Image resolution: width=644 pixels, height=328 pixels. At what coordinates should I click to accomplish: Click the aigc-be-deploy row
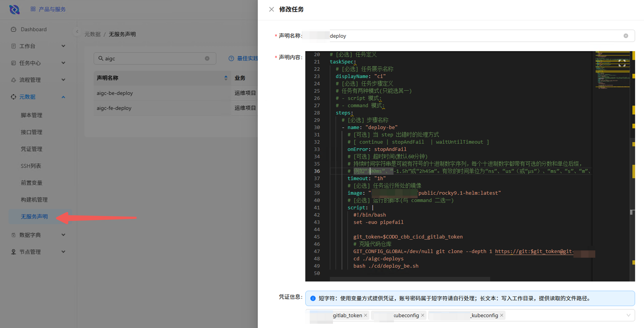pyautogui.click(x=175, y=93)
